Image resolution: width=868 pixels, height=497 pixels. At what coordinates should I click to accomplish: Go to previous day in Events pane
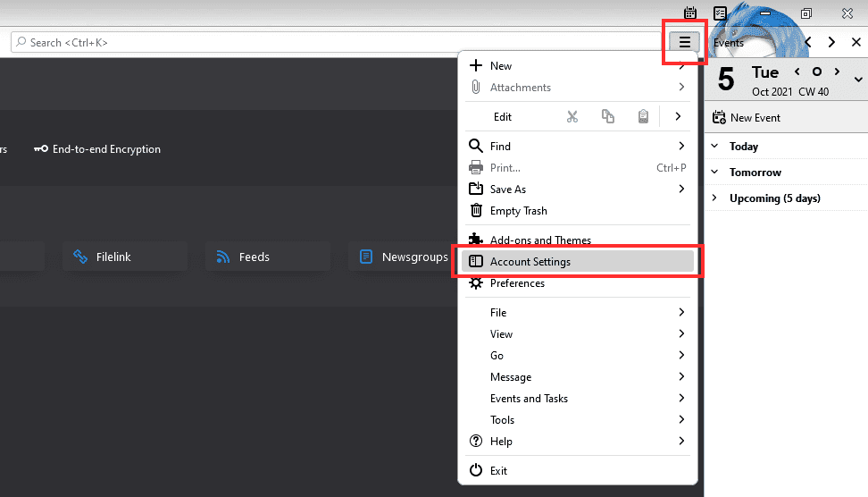click(797, 72)
